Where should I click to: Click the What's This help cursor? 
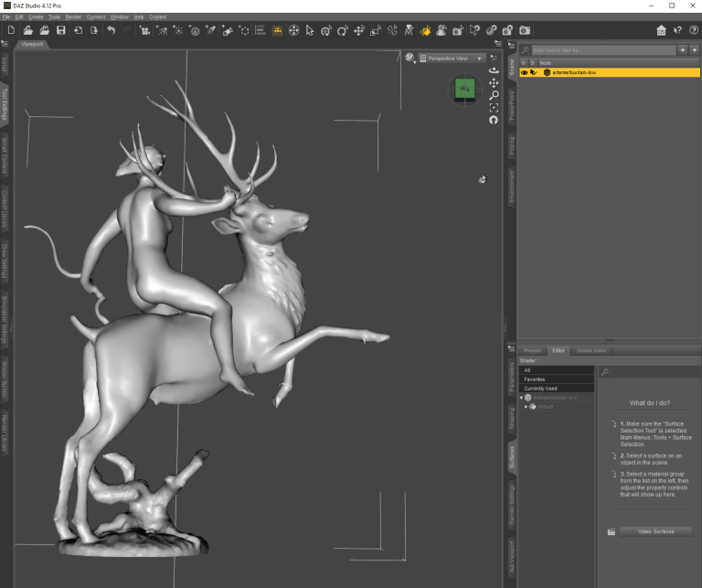[x=677, y=30]
